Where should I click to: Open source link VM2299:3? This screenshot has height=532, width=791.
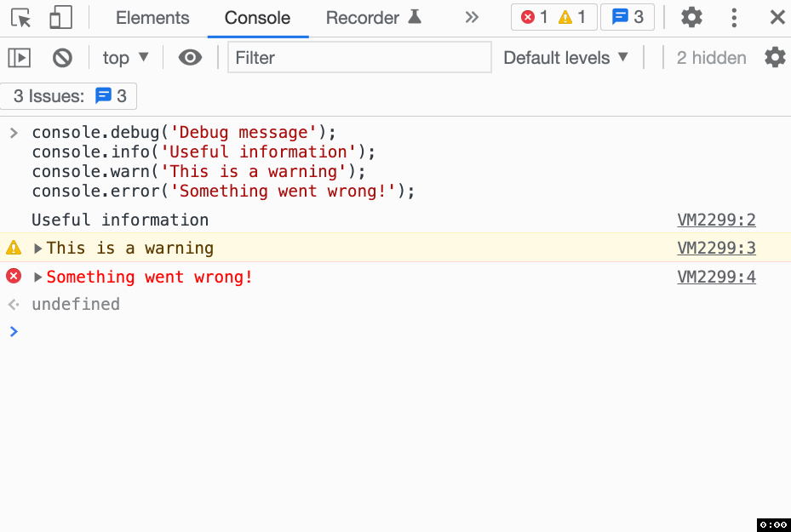coord(716,248)
